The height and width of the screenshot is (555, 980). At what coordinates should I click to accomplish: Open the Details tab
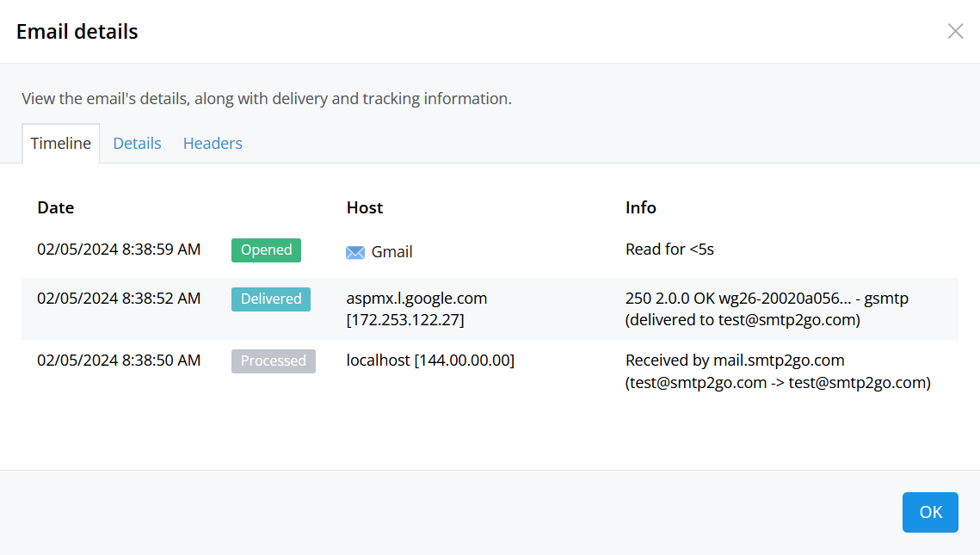[137, 143]
